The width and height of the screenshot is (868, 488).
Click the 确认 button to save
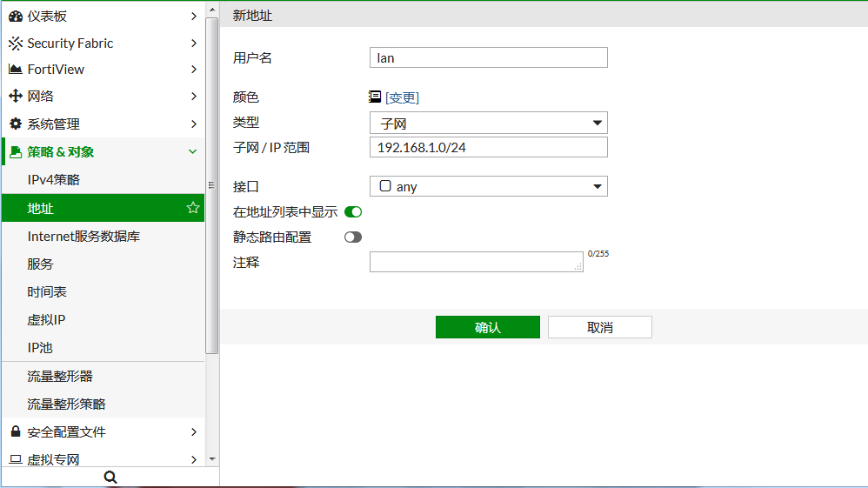487,327
